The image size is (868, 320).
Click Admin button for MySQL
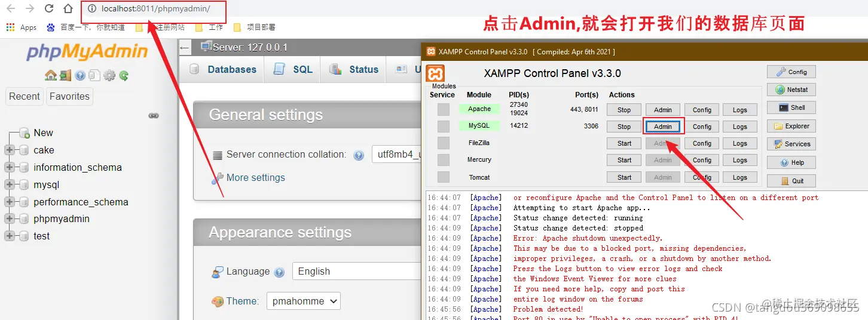point(663,127)
